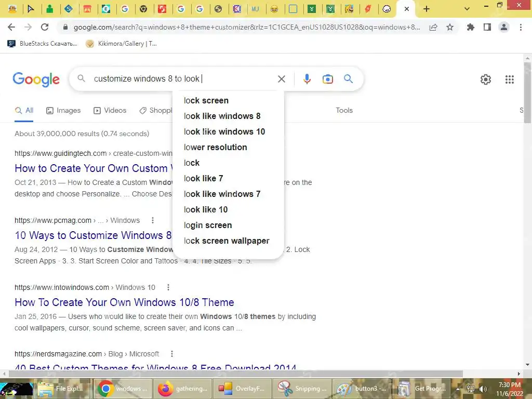Expand the tab search chevron
The height and width of the screenshot is (399, 532).
click(x=467, y=9)
